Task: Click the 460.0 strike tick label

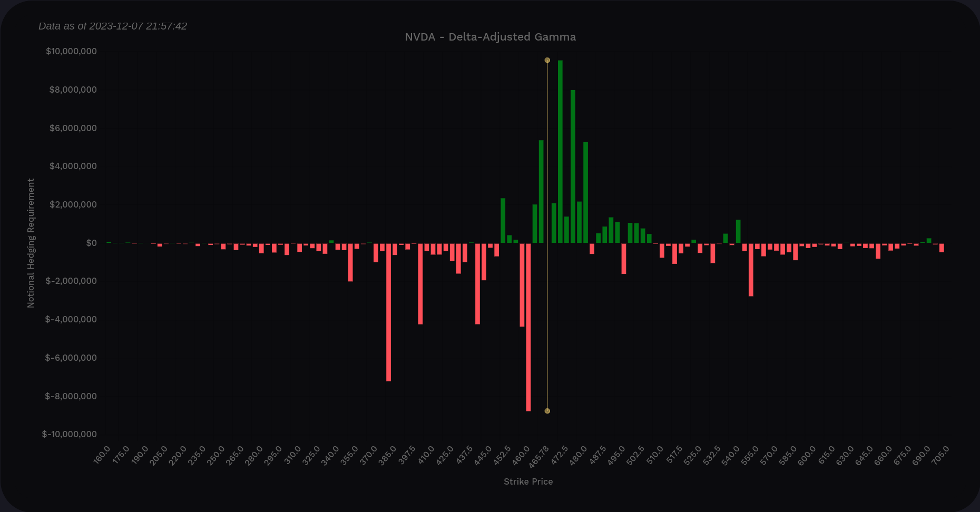Action: 521,455
